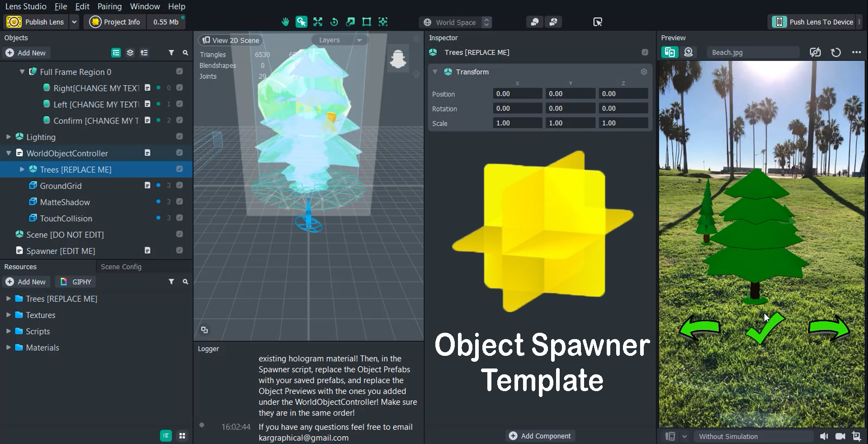
Task: Open Project Info
Action: coord(115,22)
